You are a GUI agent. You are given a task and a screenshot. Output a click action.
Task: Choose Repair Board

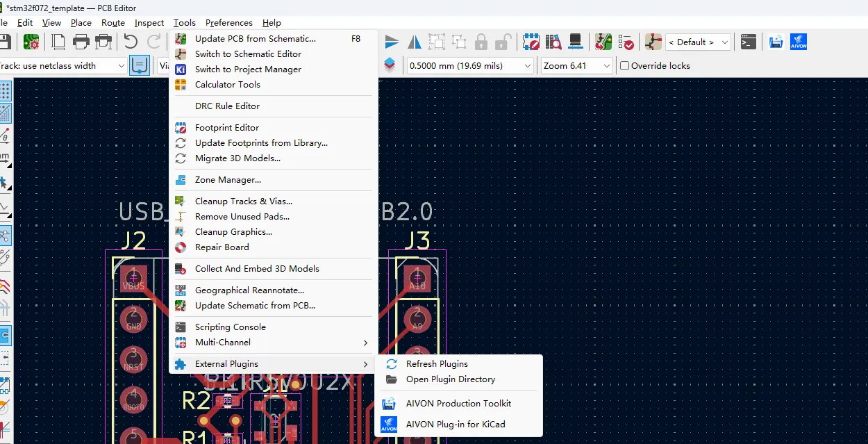pos(274,247)
